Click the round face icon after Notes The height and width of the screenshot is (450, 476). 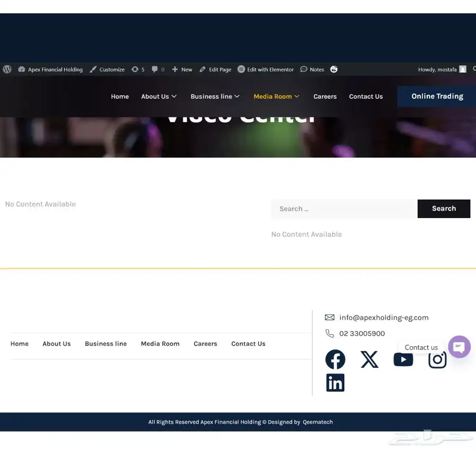pyautogui.click(x=334, y=69)
